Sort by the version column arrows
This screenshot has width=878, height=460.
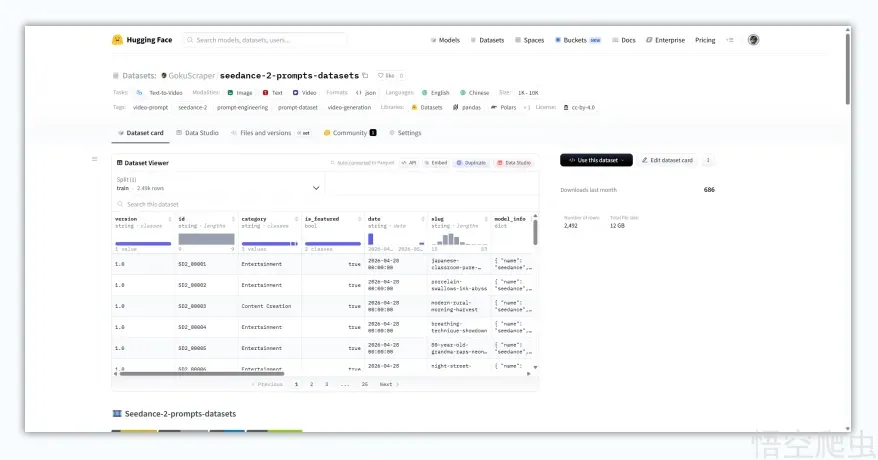170,219
